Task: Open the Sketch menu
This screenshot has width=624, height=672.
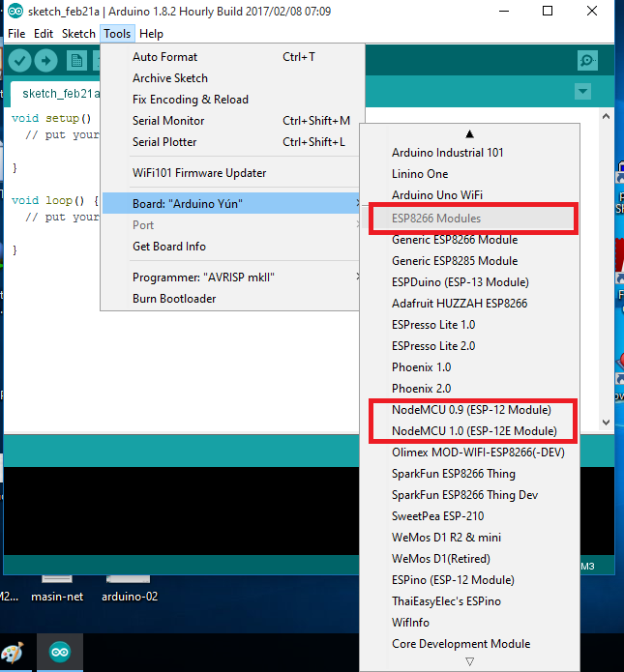Action: click(78, 34)
